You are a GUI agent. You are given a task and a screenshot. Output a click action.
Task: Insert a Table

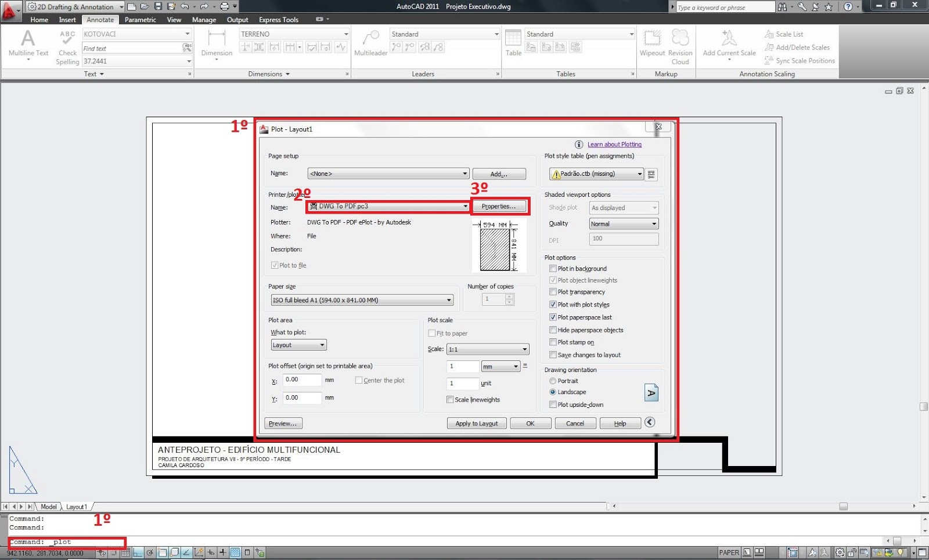click(513, 41)
